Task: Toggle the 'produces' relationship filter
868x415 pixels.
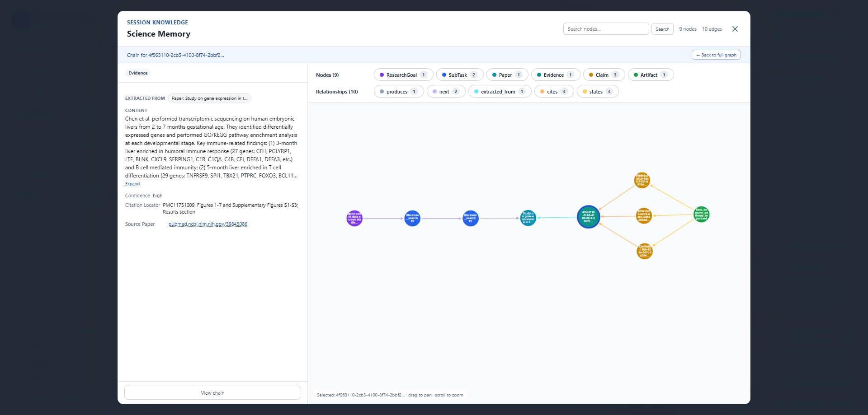Action: click(x=399, y=92)
